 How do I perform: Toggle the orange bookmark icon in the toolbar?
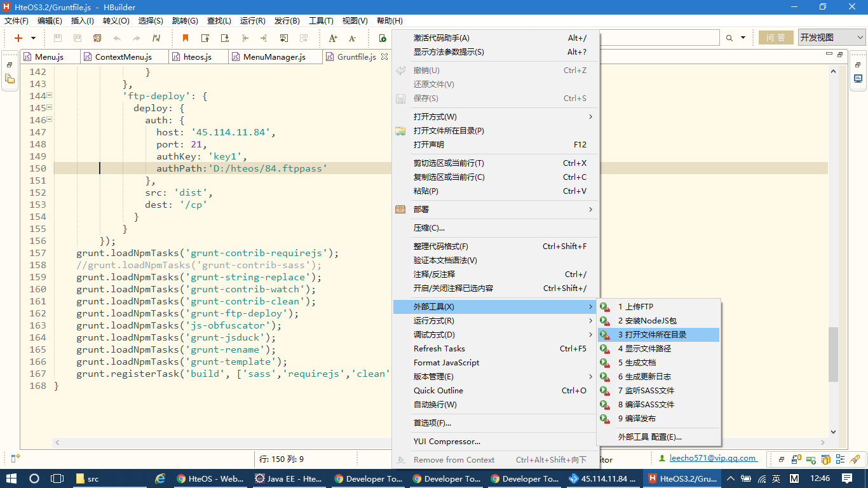(187, 38)
